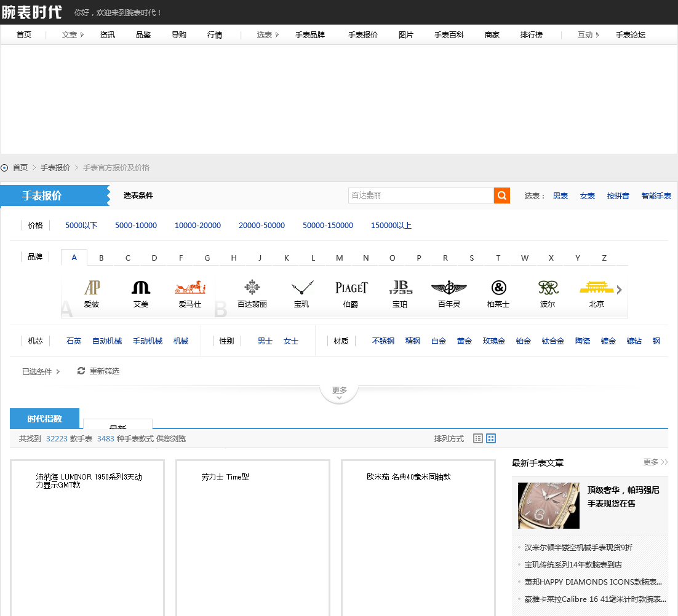
Task: Click the breadcrumb home circle icon
Action: click(x=4, y=168)
